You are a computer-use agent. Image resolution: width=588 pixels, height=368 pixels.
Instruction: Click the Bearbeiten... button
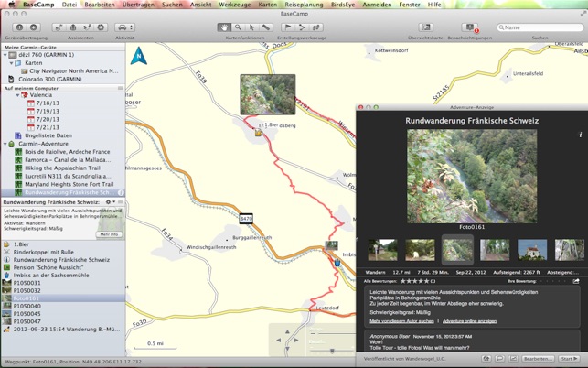pos(538,359)
